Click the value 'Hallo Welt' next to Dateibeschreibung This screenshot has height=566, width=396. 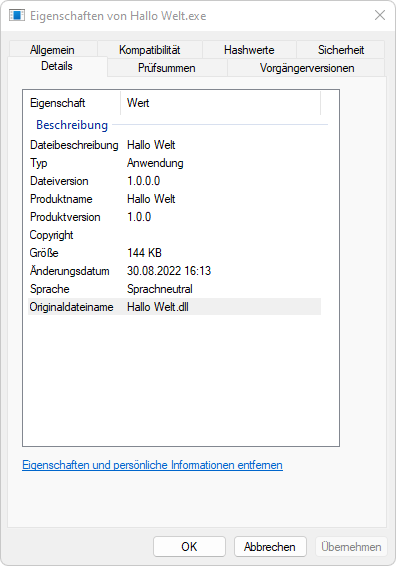(x=151, y=145)
